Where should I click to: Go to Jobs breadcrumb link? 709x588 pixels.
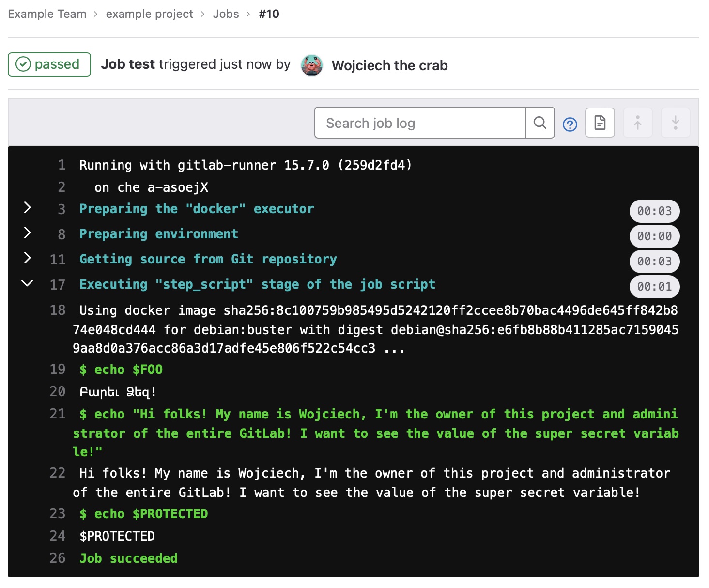point(226,14)
